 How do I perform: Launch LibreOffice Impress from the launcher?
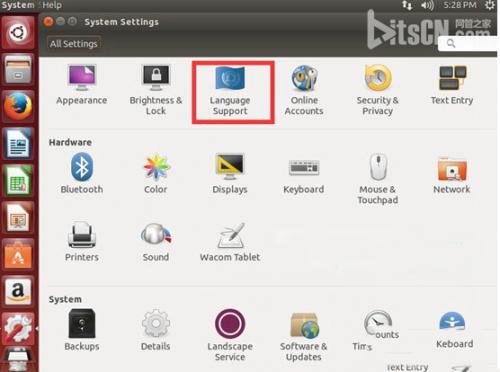click(18, 218)
